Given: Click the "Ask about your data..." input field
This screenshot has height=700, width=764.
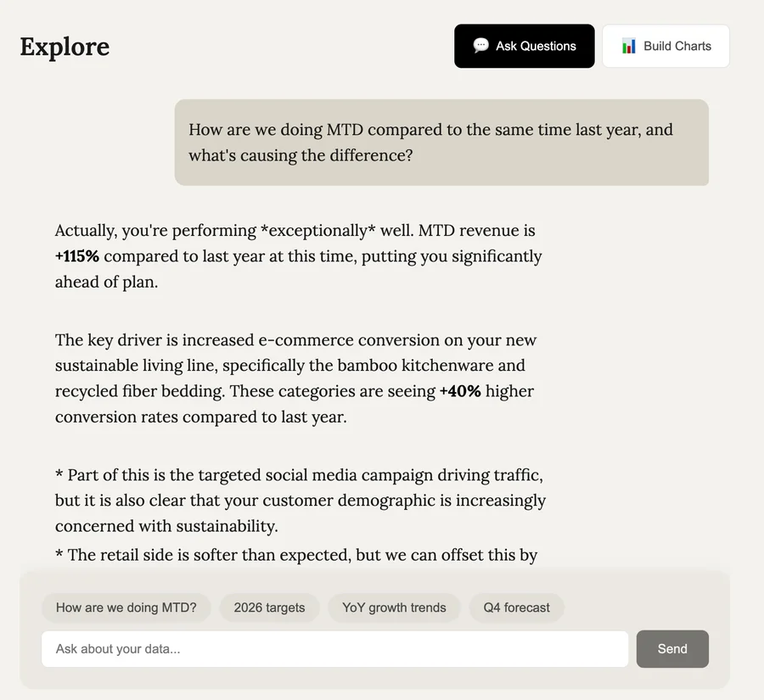Looking at the screenshot, I should pyautogui.click(x=334, y=648).
